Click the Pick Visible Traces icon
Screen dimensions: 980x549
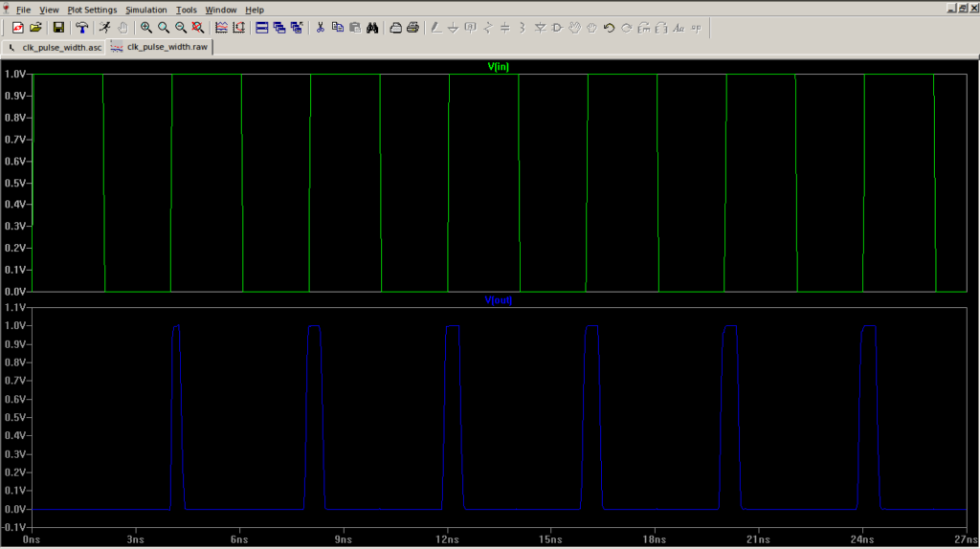221,28
